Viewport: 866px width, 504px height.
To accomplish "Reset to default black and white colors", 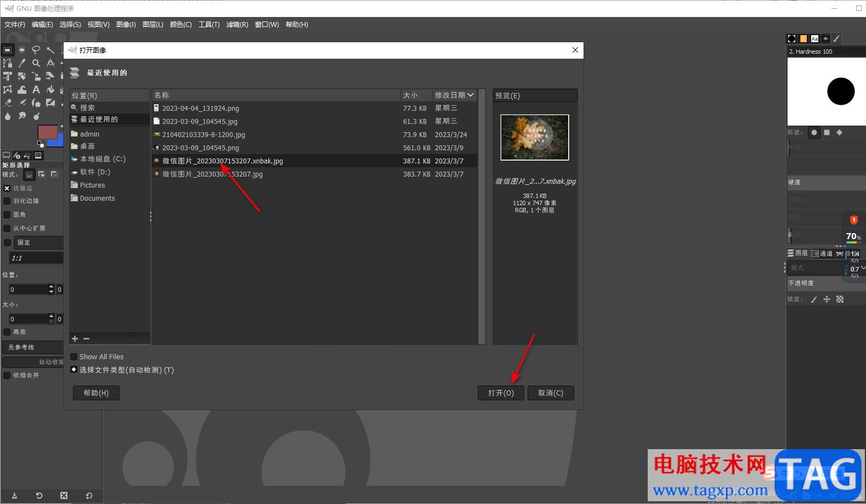I will [40, 144].
